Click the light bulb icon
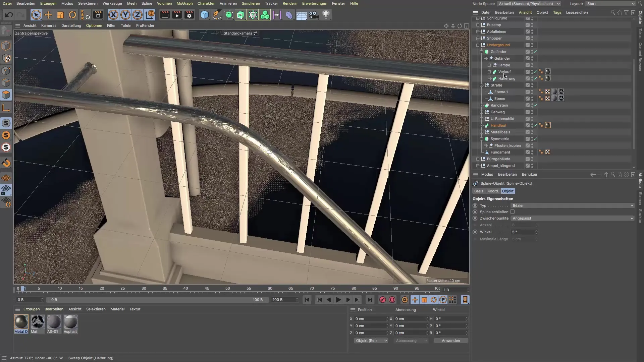The height and width of the screenshot is (362, 644). pos(326,15)
